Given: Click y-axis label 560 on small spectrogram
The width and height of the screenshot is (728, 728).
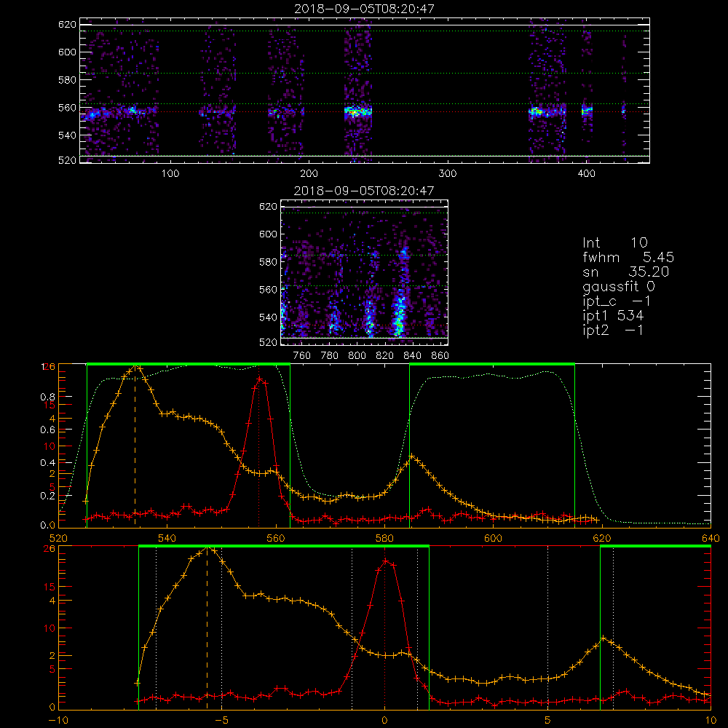Looking at the screenshot, I should point(268,290).
